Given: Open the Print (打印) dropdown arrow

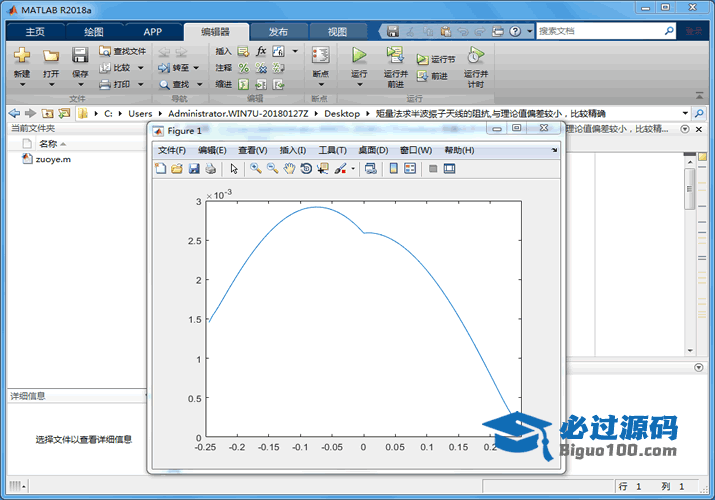Looking at the screenshot, I should click(x=141, y=85).
